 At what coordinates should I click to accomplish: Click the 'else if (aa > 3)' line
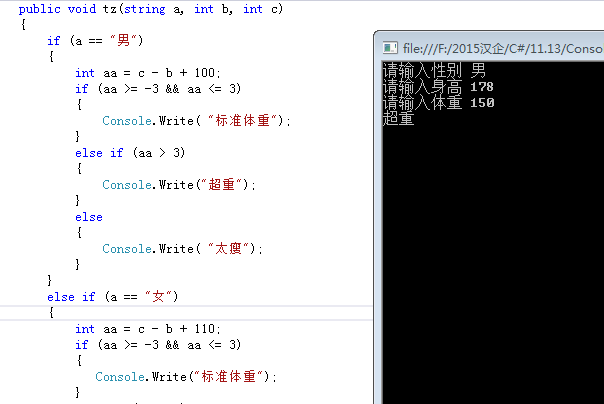pyautogui.click(x=130, y=153)
